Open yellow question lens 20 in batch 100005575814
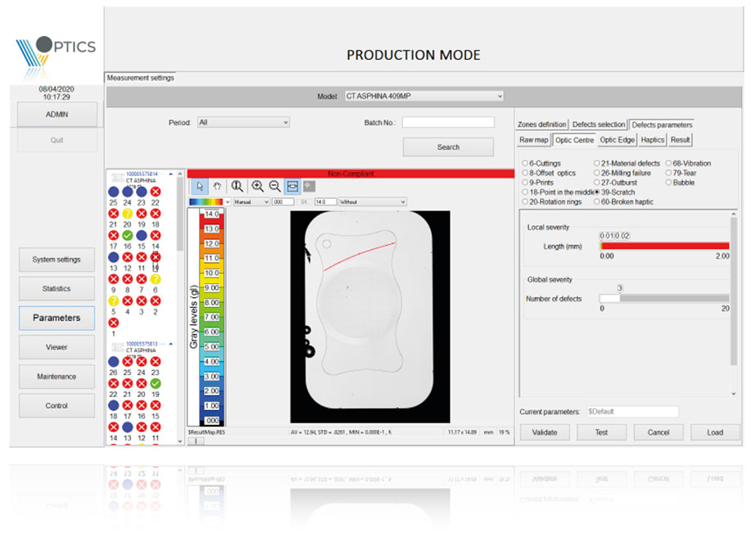 click(128, 214)
